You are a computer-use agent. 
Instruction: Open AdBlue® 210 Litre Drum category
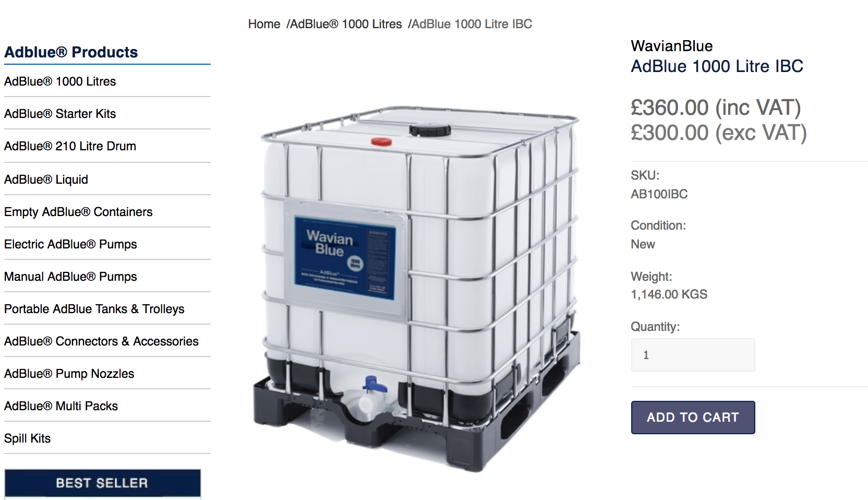[70, 146]
